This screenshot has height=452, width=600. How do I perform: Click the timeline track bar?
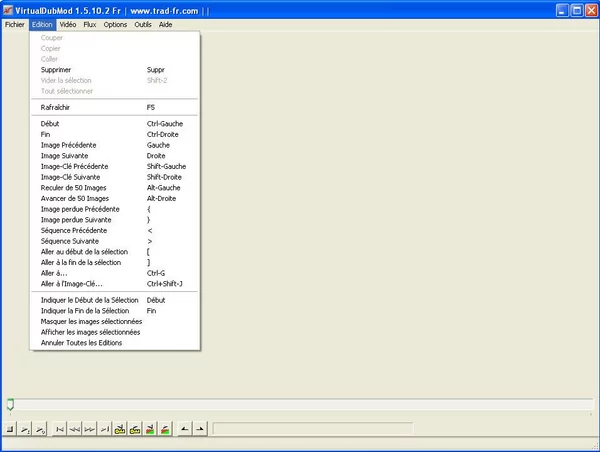(300, 405)
